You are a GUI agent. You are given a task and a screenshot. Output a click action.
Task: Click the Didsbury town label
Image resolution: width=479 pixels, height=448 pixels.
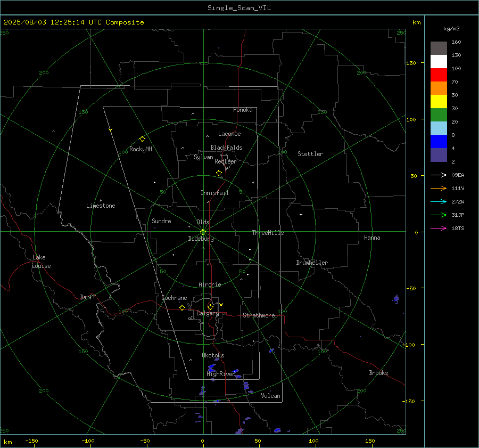tap(201, 239)
